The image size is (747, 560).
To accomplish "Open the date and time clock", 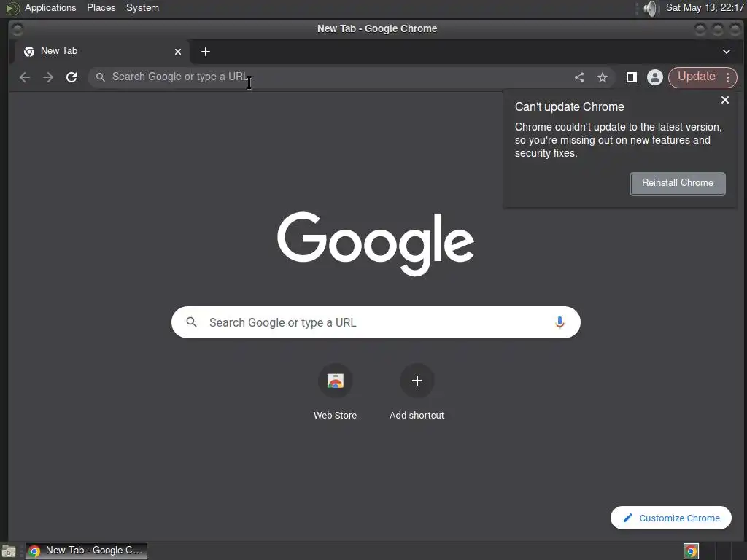I will [x=704, y=7].
